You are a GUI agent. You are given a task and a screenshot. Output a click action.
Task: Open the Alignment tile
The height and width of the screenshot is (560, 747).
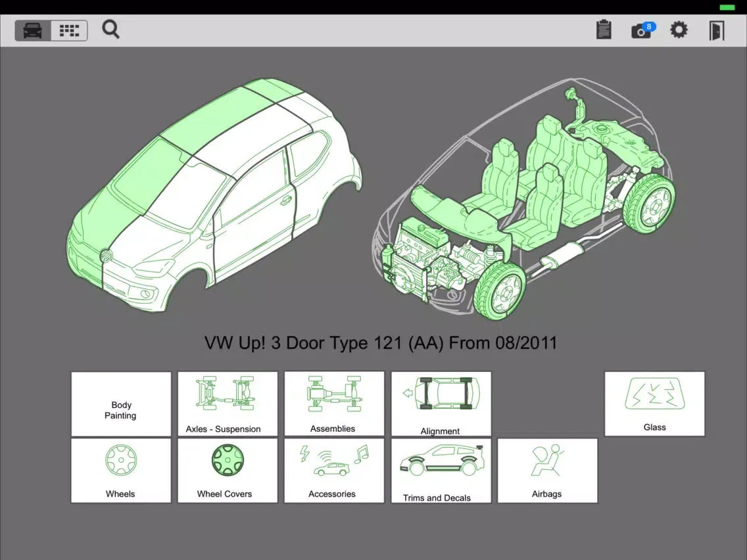pyautogui.click(x=441, y=404)
